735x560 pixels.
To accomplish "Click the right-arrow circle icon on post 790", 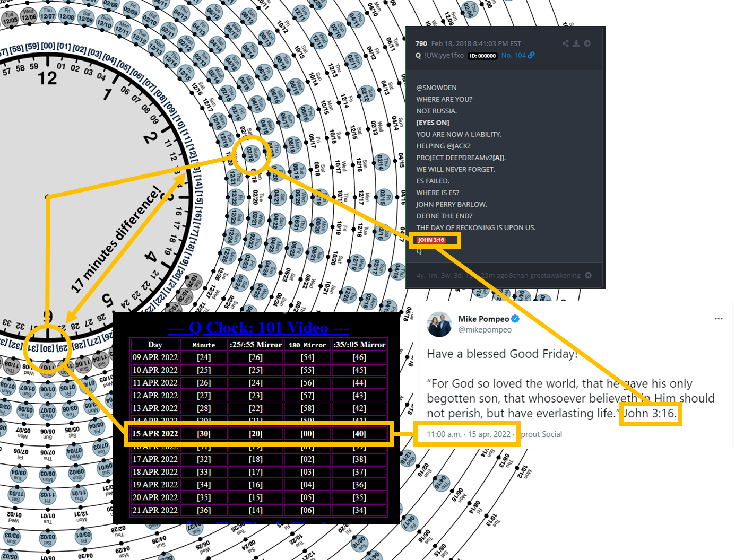I will click(587, 43).
